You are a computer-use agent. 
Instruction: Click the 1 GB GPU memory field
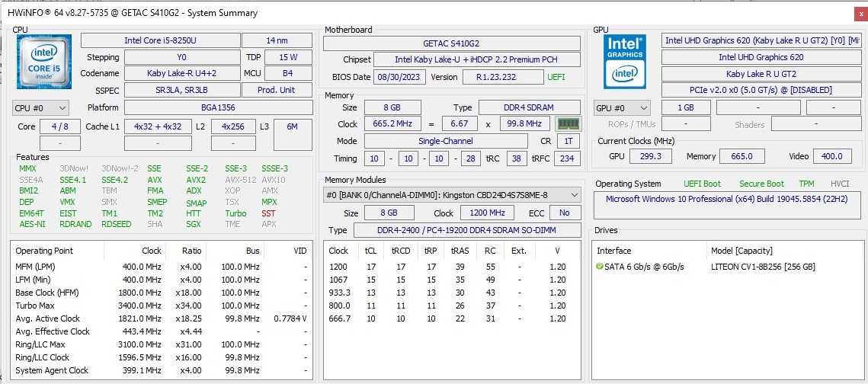[686, 108]
